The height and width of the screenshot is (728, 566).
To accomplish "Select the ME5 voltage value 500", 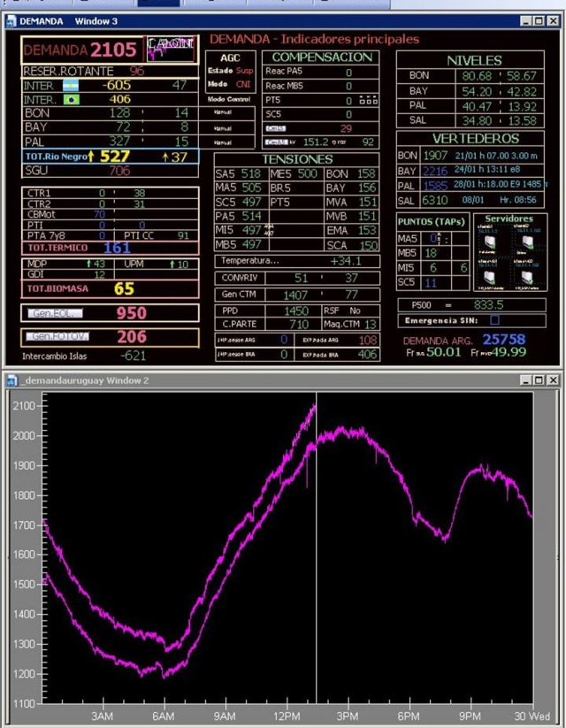I will coord(308,174).
